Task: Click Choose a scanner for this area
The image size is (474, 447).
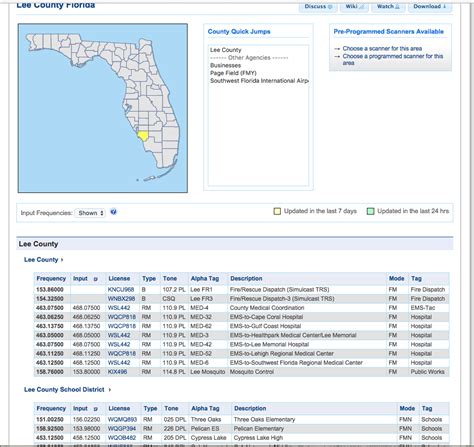Action: tap(382, 48)
